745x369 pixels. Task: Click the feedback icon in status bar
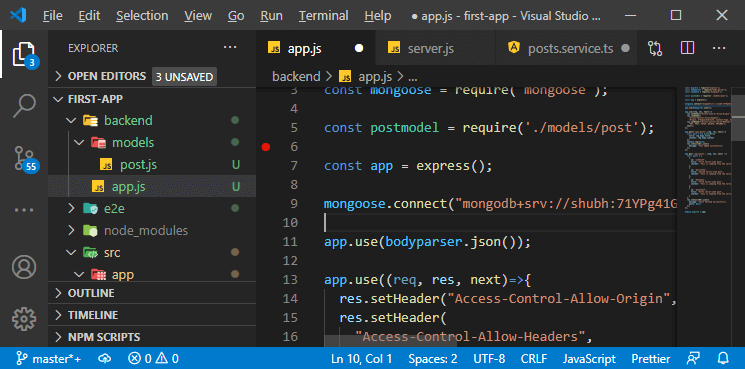693,359
